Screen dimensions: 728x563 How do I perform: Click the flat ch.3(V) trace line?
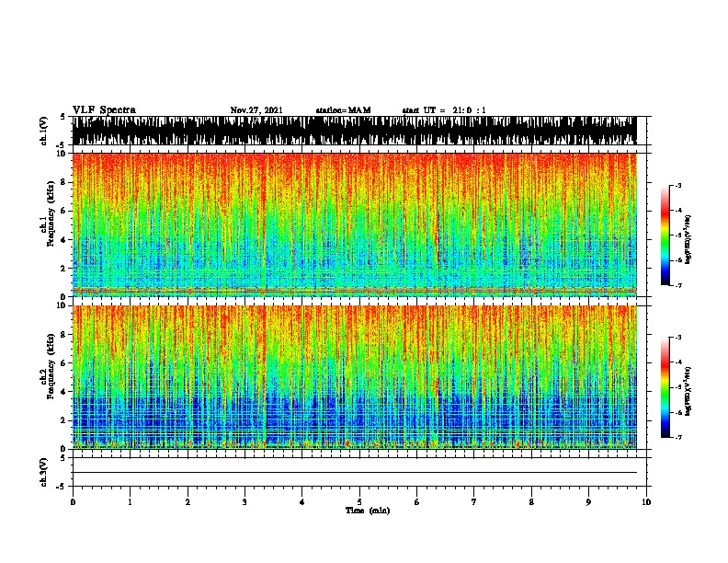(354, 473)
